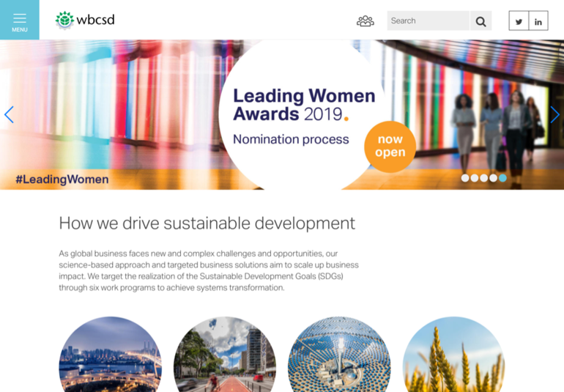This screenshot has height=392, width=564.
Task: Open the wheat field thumbnail
Action: point(453,354)
